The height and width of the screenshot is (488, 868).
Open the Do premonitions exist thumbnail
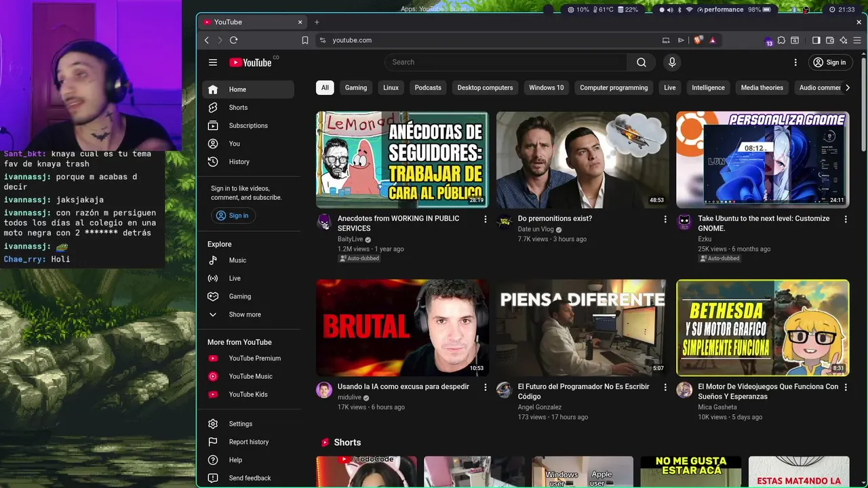click(583, 160)
